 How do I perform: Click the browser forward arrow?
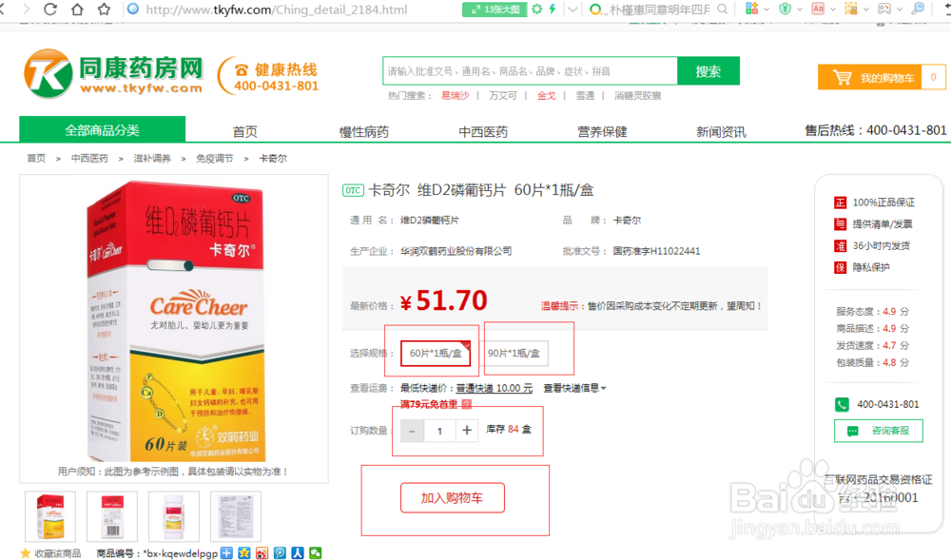coord(26,10)
